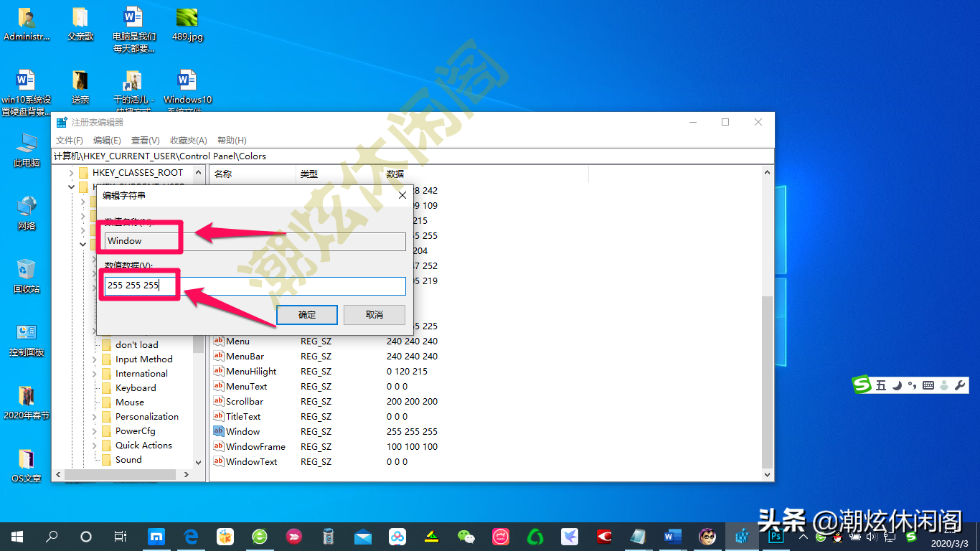Expand the PowerCfg key
This screenshot has height=551, width=980.
tap(95, 431)
